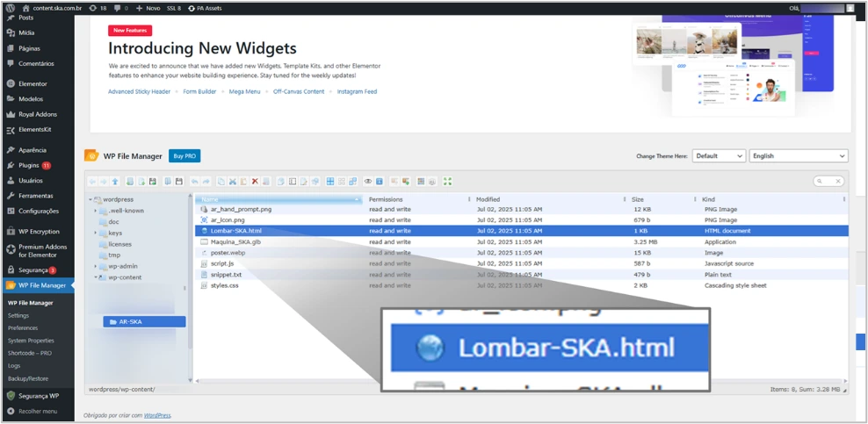Upload files using the toolbar upload icon
Screen dimensions: 868x424
(153, 182)
